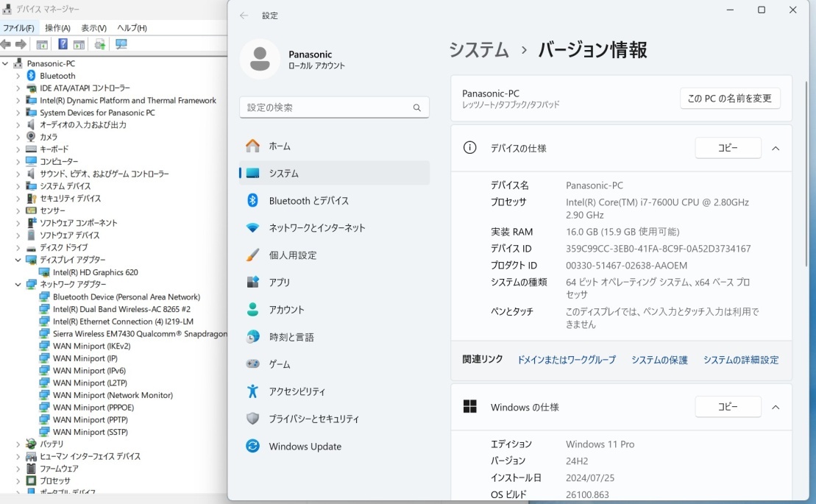Select WAN Miniport (IKEv2) entry
The height and width of the screenshot is (504, 816).
tap(91, 346)
